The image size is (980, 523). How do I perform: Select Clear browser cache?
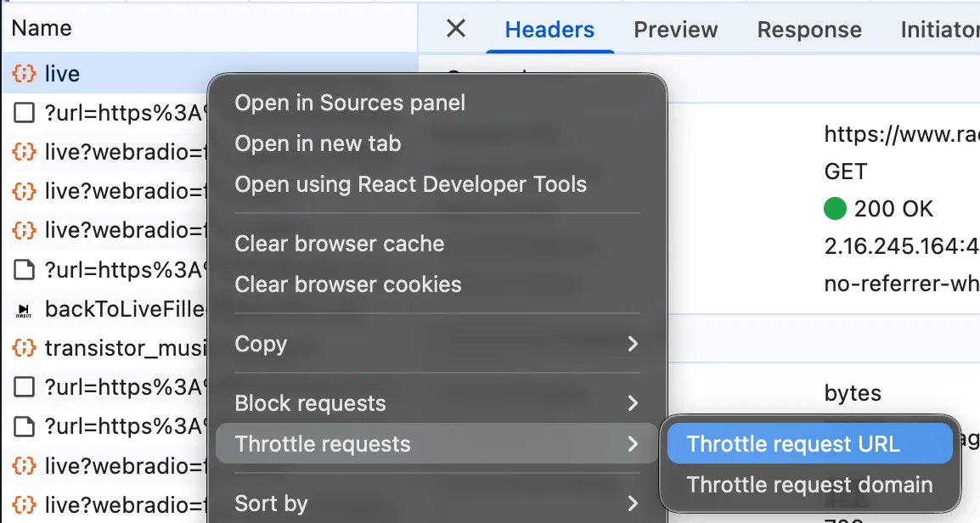pos(436,243)
